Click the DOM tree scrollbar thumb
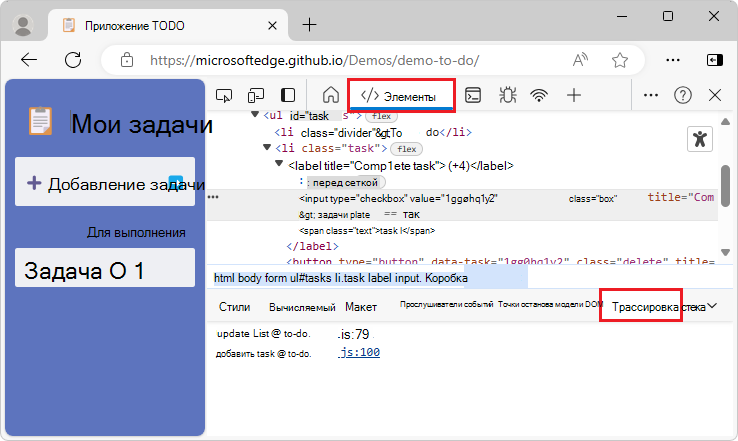 tap(725, 185)
